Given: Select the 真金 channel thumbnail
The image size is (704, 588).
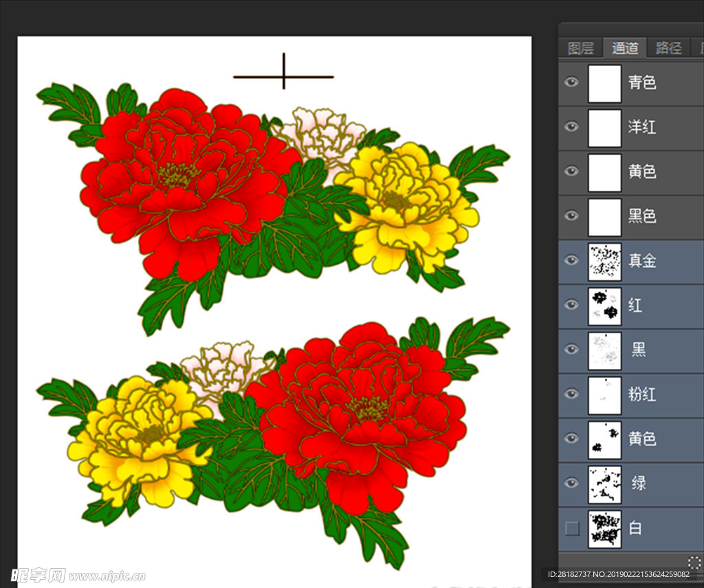Looking at the screenshot, I should [605, 262].
